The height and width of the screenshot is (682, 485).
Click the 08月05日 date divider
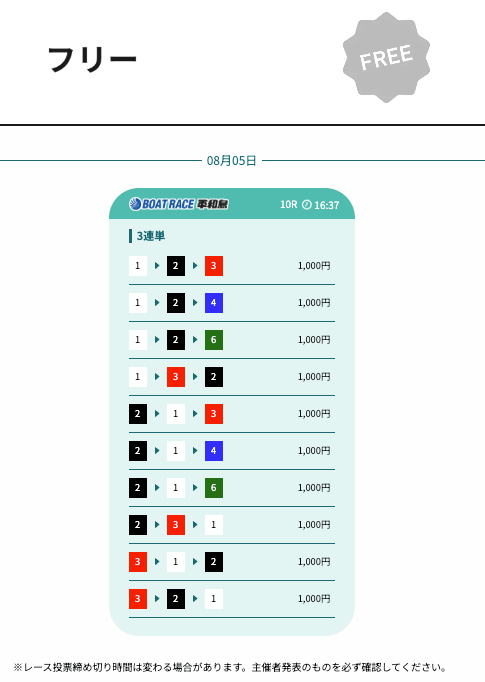(231, 160)
